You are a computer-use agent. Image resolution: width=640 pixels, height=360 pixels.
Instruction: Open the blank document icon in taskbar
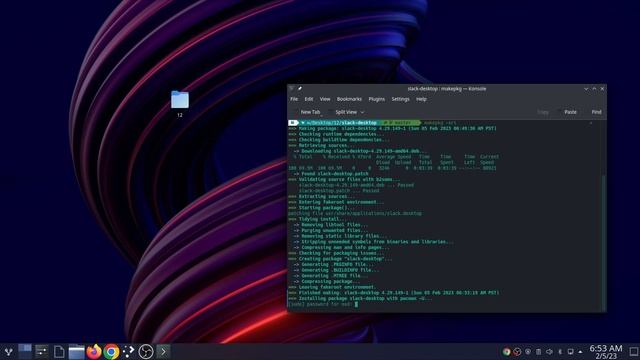click(x=59, y=351)
